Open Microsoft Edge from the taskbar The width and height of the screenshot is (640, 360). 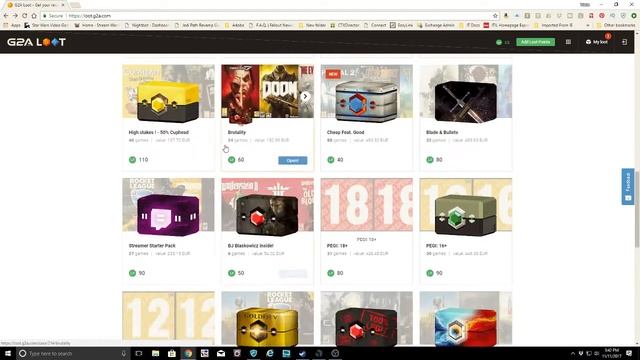pos(270,353)
